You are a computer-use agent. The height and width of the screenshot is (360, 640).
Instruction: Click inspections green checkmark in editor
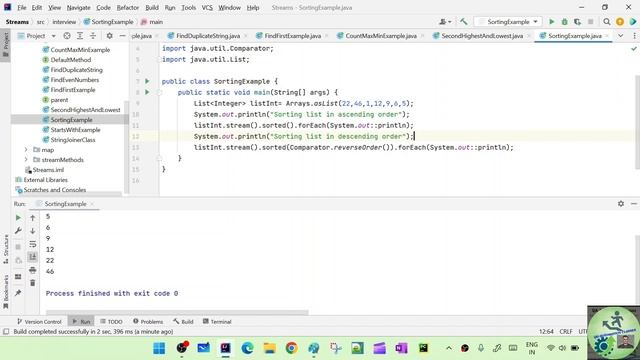[x=633, y=49]
